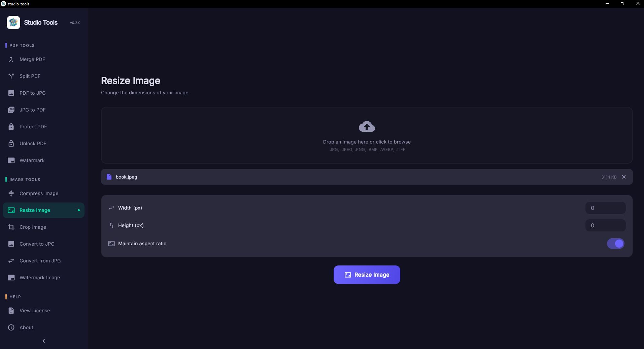The image size is (644, 349).
Task: Click the Crop Image icon
Action: 11,227
